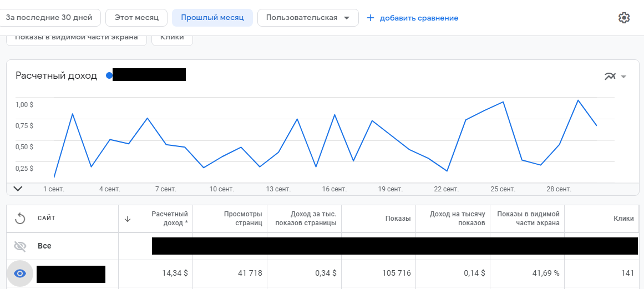
Task: Click the reset table arrow icon
Action: coord(20,219)
